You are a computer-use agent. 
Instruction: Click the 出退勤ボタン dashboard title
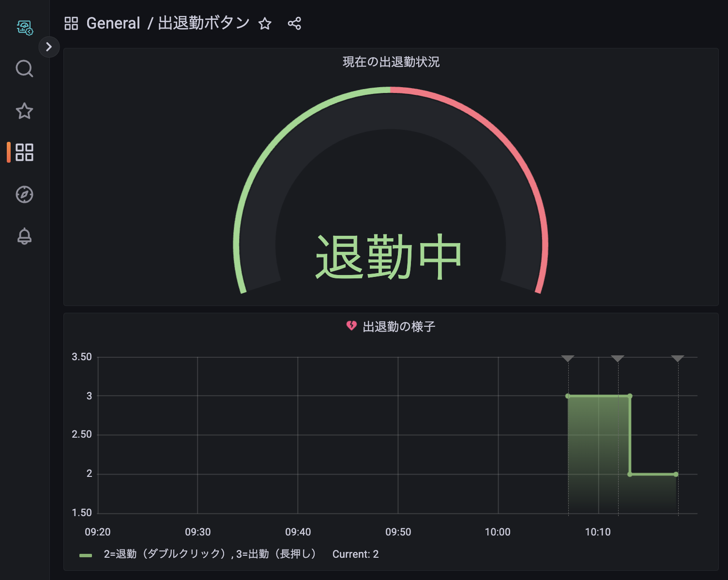(x=204, y=23)
